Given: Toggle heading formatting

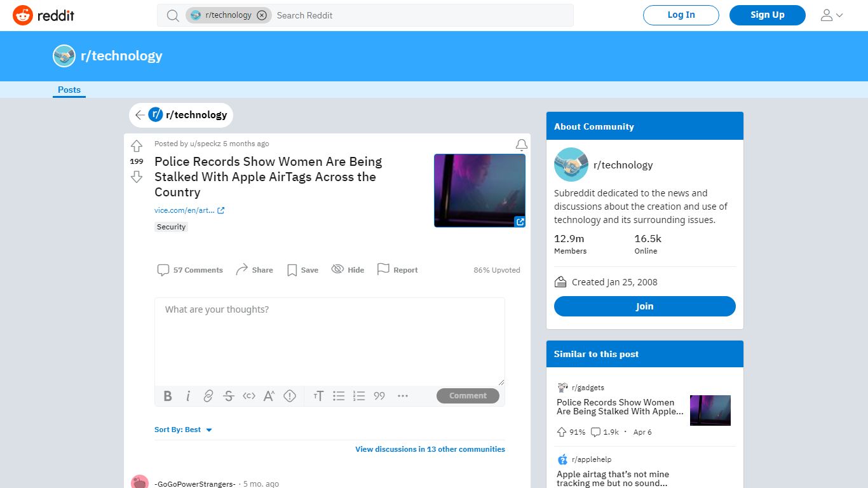Looking at the screenshot, I should click(318, 396).
